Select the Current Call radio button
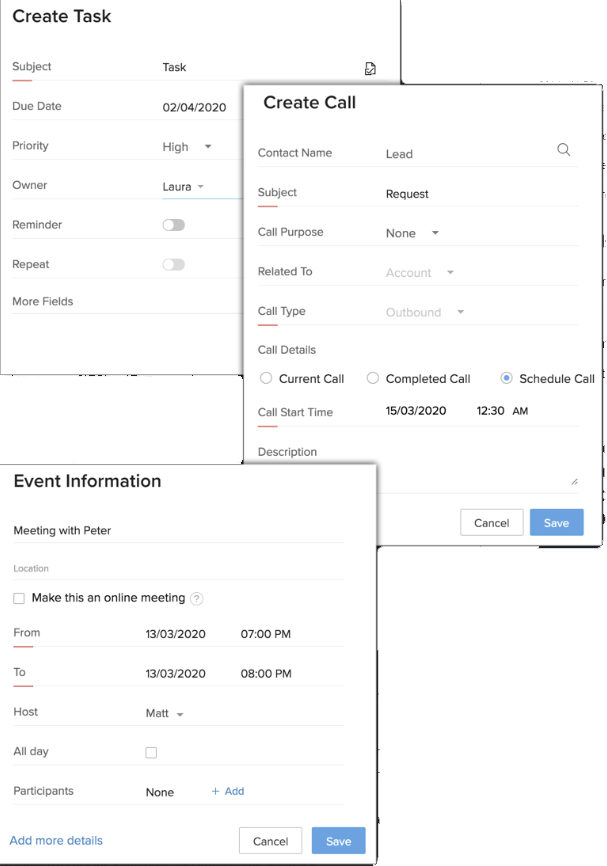Image resolution: width=607 pixels, height=866 pixels. click(266, 379)
